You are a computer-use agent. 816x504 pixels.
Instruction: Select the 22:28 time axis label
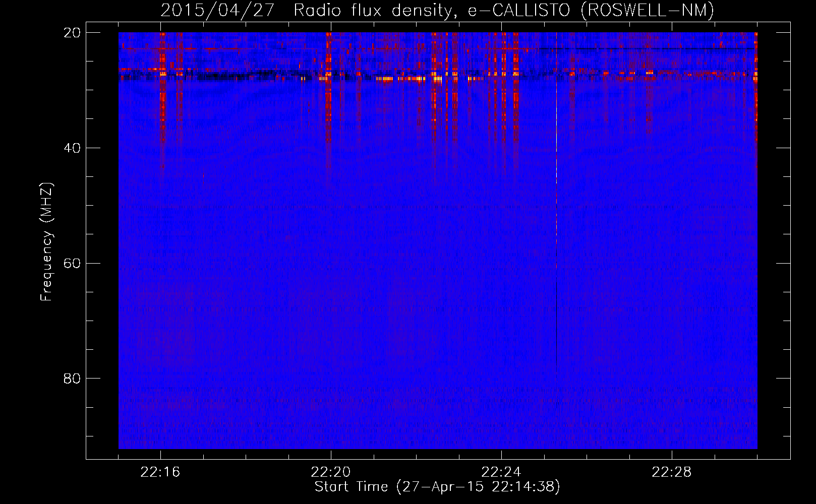coord(672,472)
